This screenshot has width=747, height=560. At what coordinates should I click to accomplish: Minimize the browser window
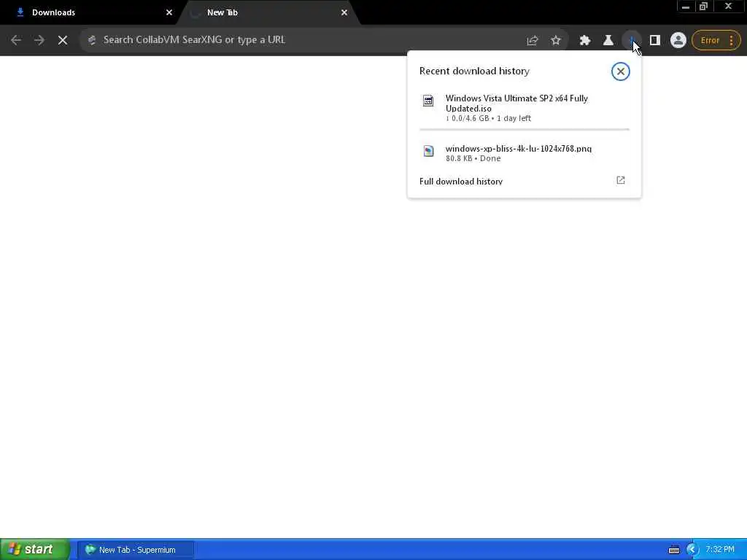pos(686,7)
